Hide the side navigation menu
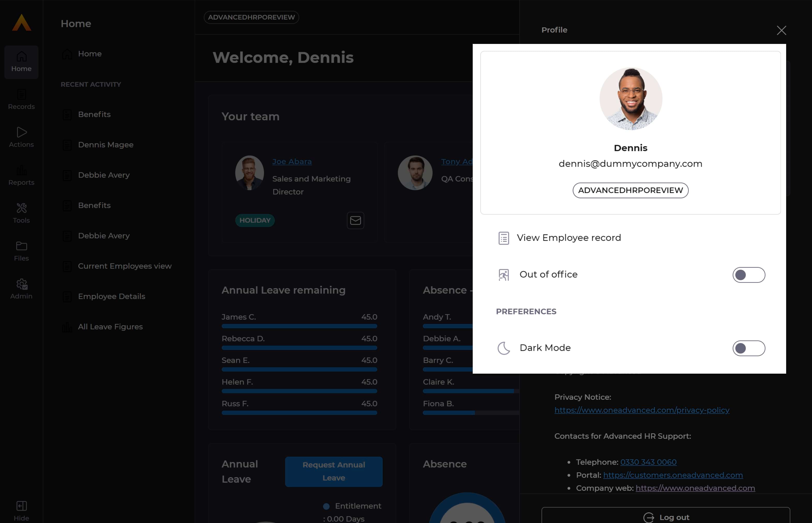Screen dimensions: 812x523 click(x=21, y=511)
